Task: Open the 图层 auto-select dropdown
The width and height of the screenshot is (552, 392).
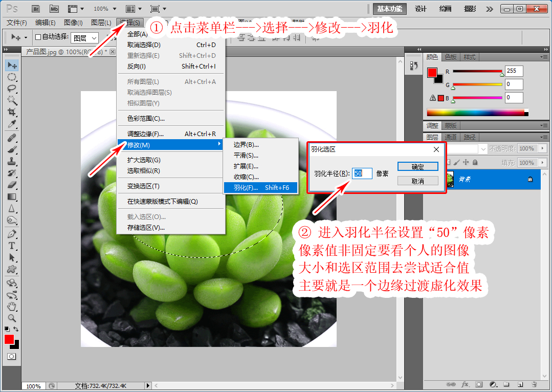Action: coord(84,38)
